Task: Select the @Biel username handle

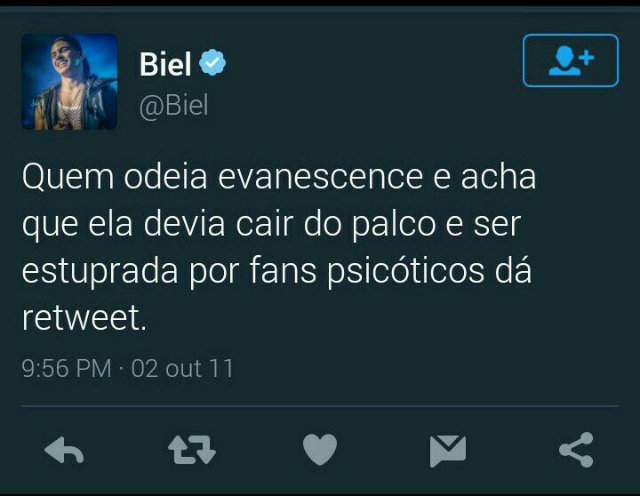Action: pos(174,106)
